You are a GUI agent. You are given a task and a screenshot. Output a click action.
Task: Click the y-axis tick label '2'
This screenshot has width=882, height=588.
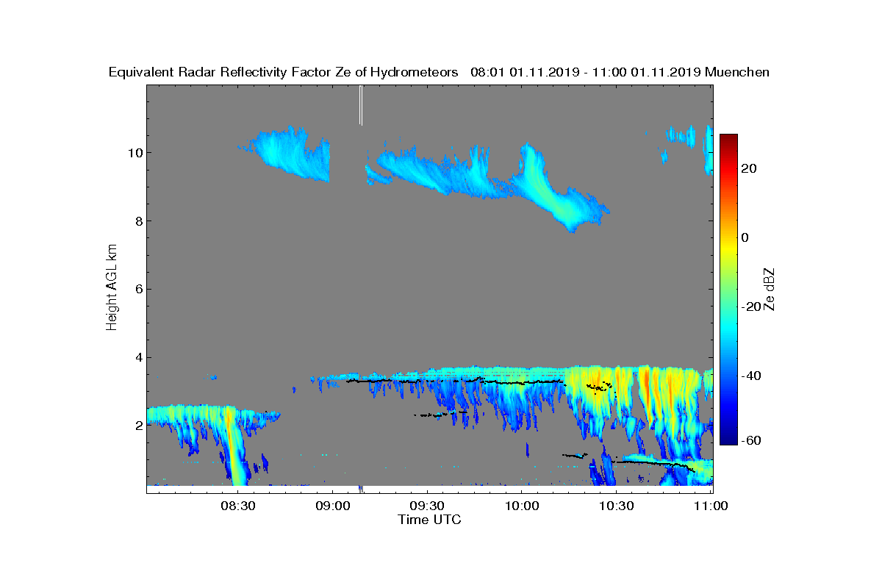click(137, 426)
